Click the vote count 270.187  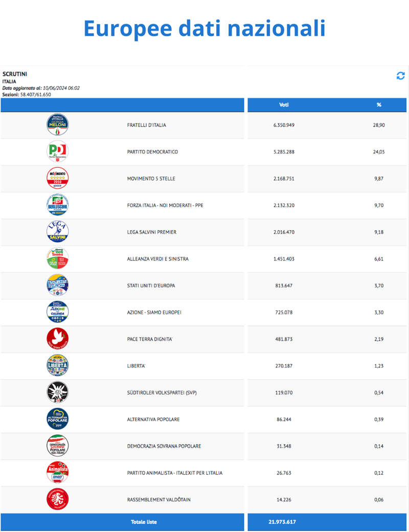(x=284, y=366)
